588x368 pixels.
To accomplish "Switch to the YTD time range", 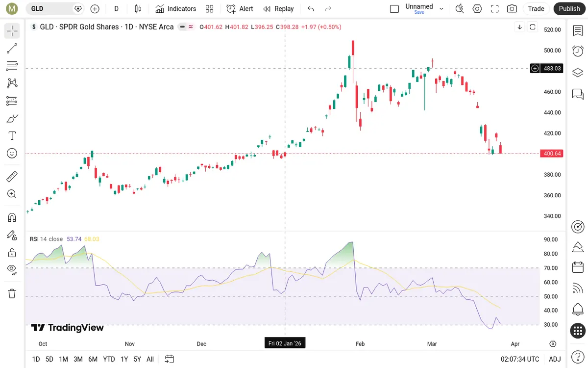I will point(109,359).
